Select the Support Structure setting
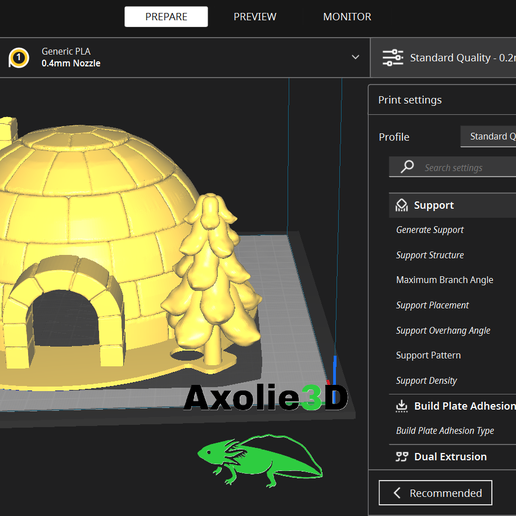Viewport: 516px width, 516px height. [430, 255]
